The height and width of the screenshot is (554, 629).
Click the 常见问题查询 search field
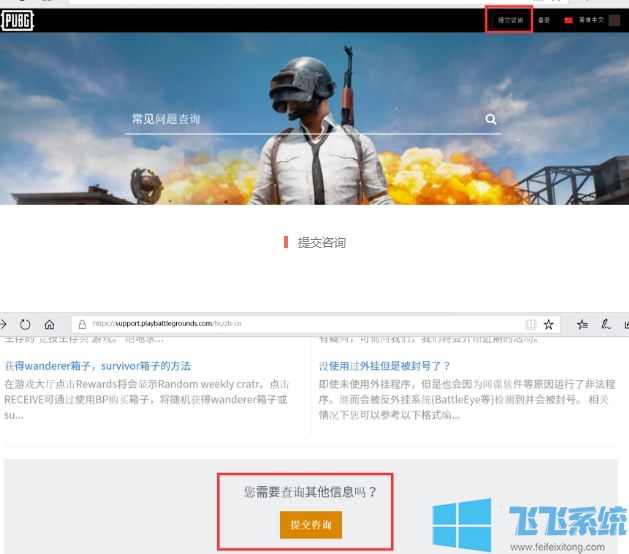(x=313, y=119)
